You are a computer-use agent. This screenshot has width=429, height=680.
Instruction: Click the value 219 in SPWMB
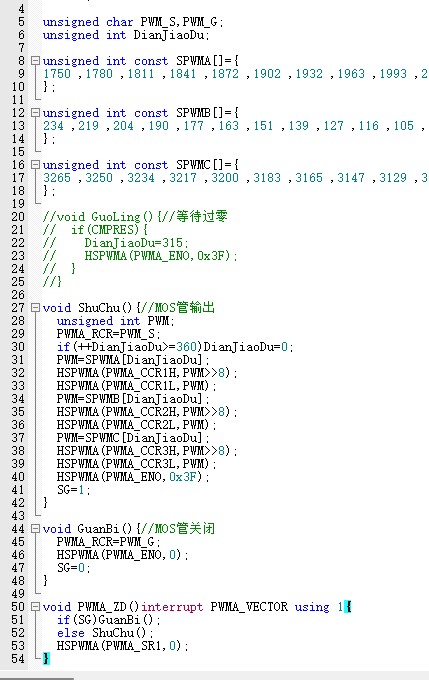[x=88, y=126]
